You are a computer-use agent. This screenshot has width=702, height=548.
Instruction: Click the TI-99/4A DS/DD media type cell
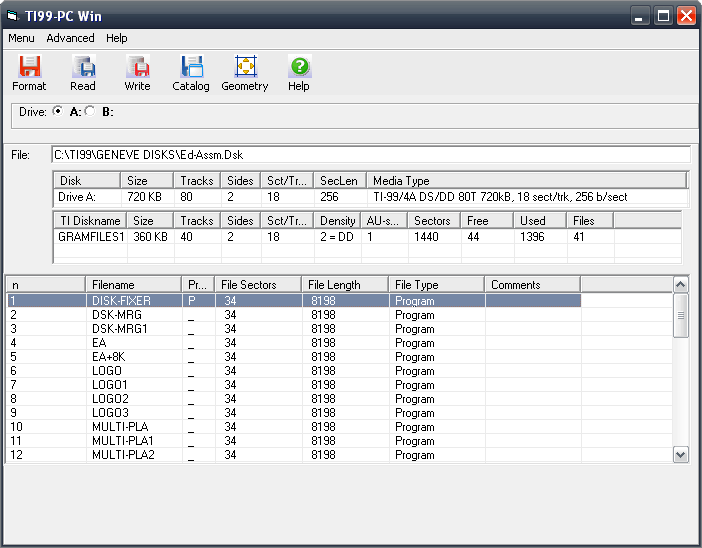click(x=527, y=197)
